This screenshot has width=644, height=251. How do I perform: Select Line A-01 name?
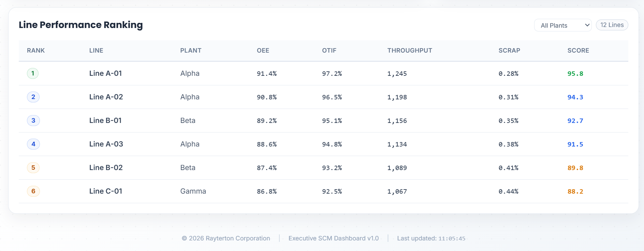click(x=105, y=73)
